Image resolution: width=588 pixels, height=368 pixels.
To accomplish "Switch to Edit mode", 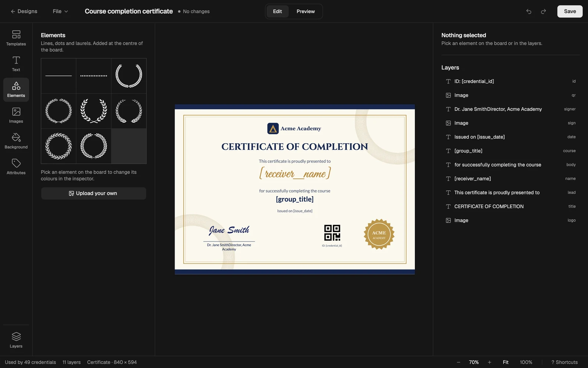I will coord(277,11).
